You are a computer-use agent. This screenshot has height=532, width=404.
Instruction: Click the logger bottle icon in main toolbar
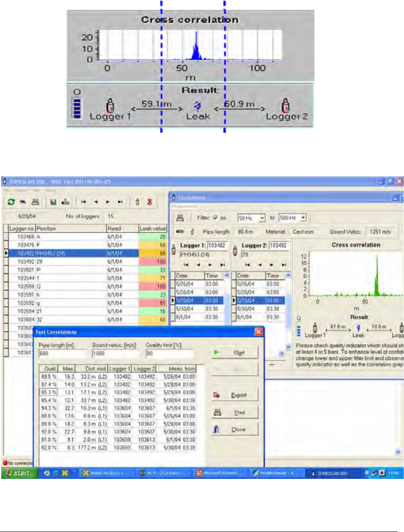[x=137, y=201]
